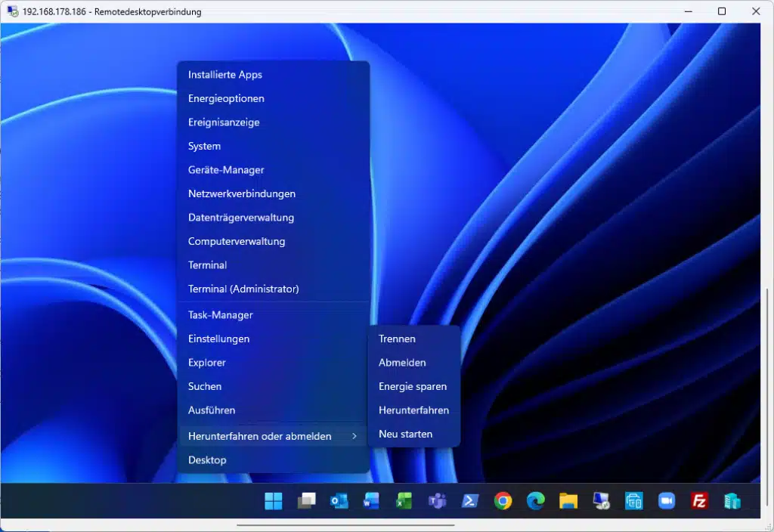Launch Zoom from the taskbar
This screenshot has width=774, height=532.
coord(667,501)
